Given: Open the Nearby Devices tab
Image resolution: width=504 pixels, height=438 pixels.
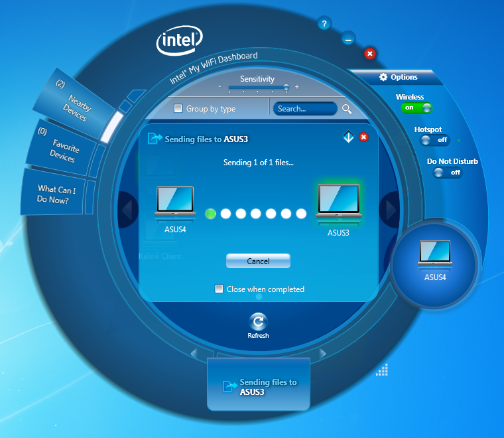Looking at the screenshot, I should click(x=77, y=105).
